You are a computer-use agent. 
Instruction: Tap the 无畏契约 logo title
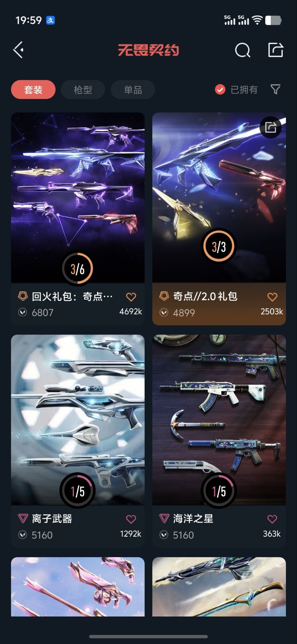(x=148, y=50)
